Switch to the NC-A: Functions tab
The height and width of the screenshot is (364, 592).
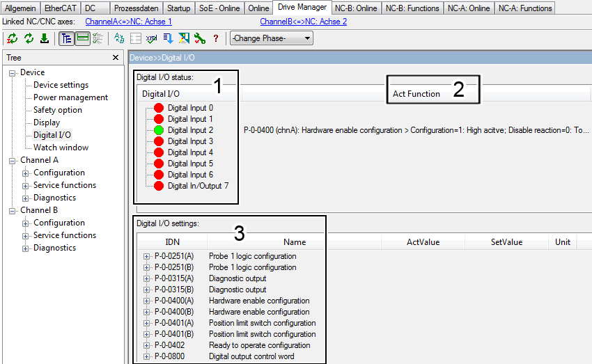coord(525,8)
